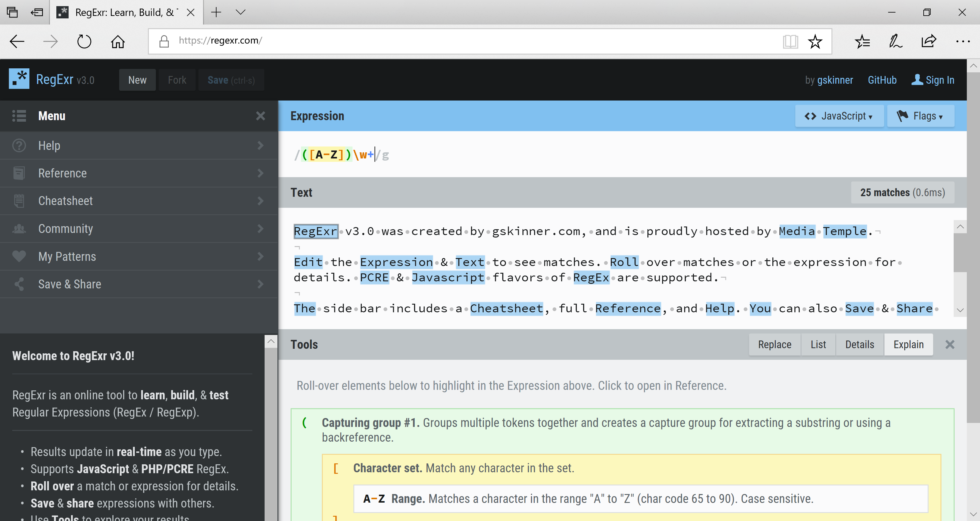
Task: Click the Text panel scroll down arrow
Action: click(960, 310)
